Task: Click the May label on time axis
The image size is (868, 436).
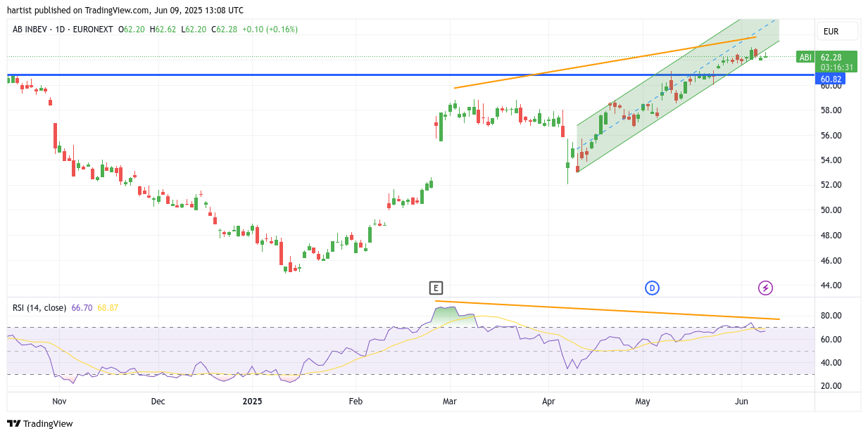Action: [x=643, y=402]
